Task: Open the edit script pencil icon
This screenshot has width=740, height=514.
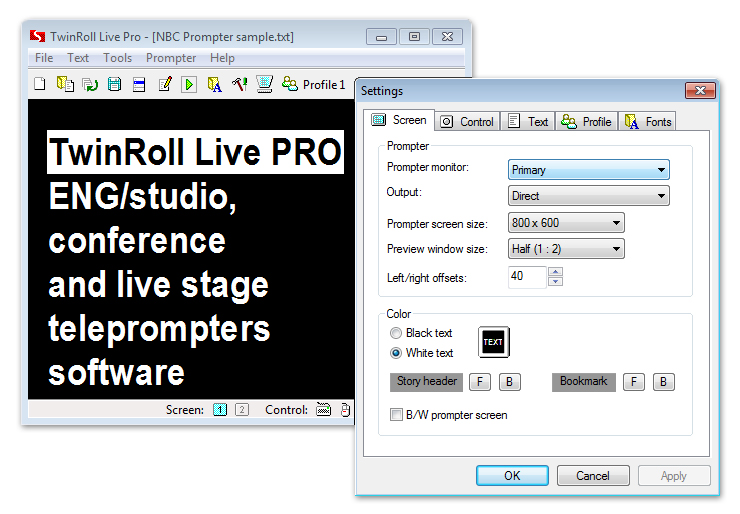Action: coord(165,85)
